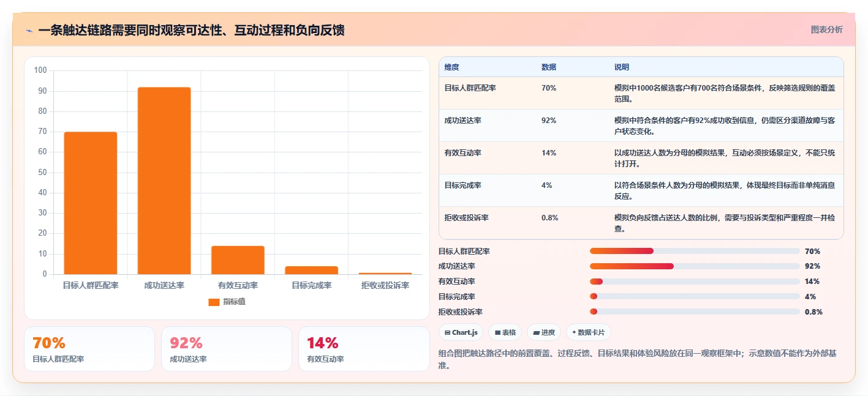
Task: Open the 70% 目标人群匹配率 stat card
Action: click(89, 349)
